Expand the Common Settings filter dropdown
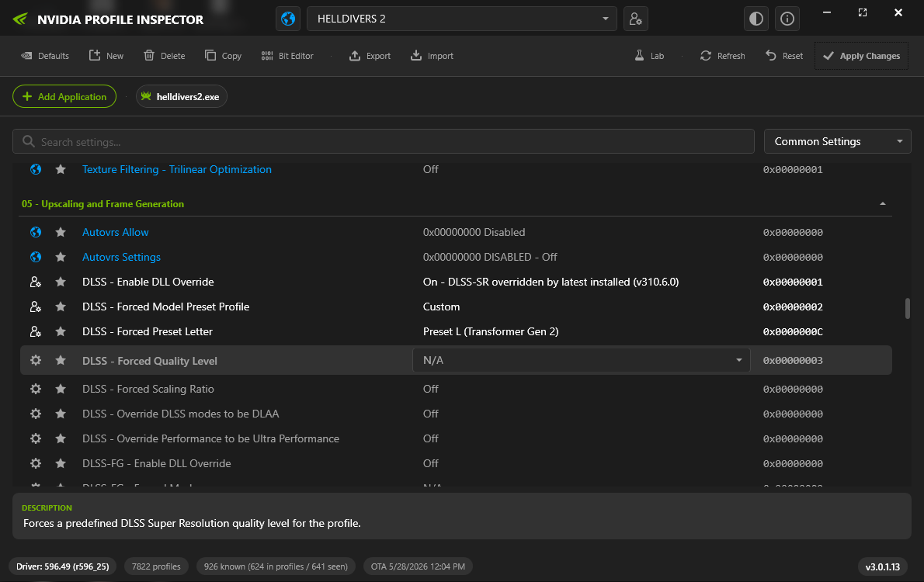This screenshot has height=582, width=924. point(837,141)
